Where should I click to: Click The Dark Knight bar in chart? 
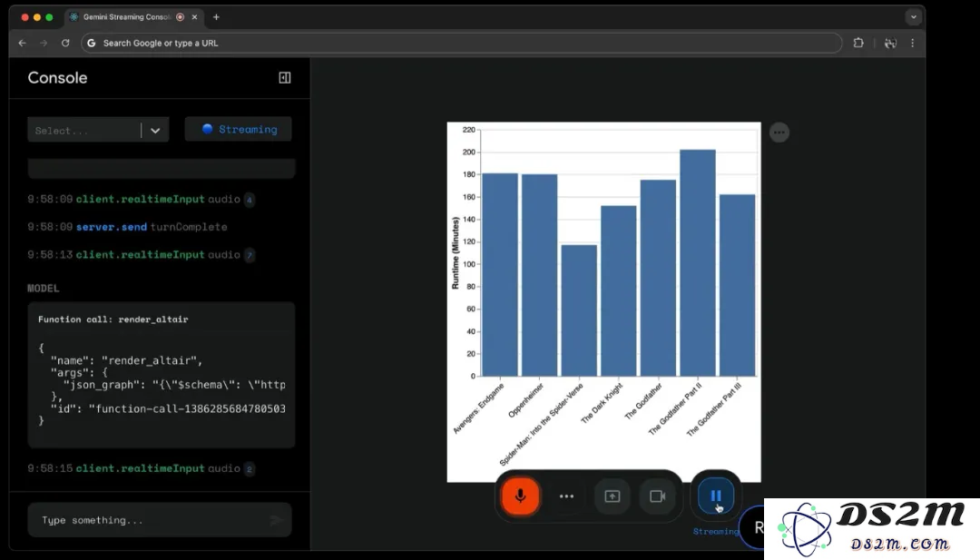click(x=619, y=291)
